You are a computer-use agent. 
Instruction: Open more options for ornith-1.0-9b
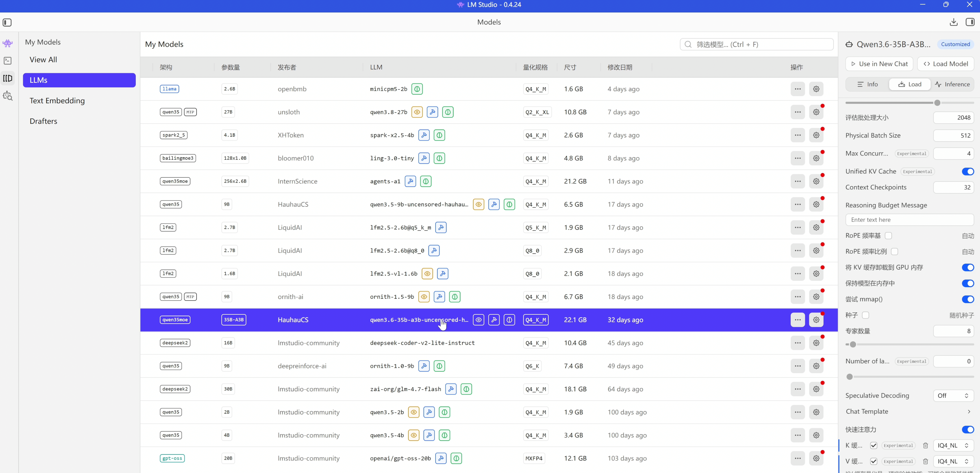tap(797, 366)
